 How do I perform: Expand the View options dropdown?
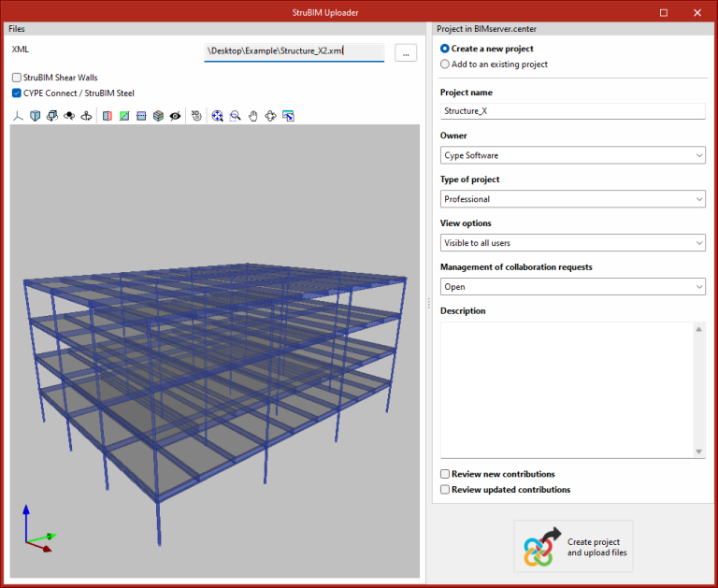(573, 243)
